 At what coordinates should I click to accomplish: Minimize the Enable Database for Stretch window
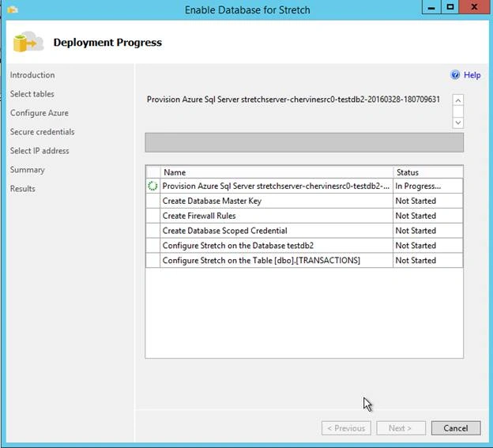point(431,7)
